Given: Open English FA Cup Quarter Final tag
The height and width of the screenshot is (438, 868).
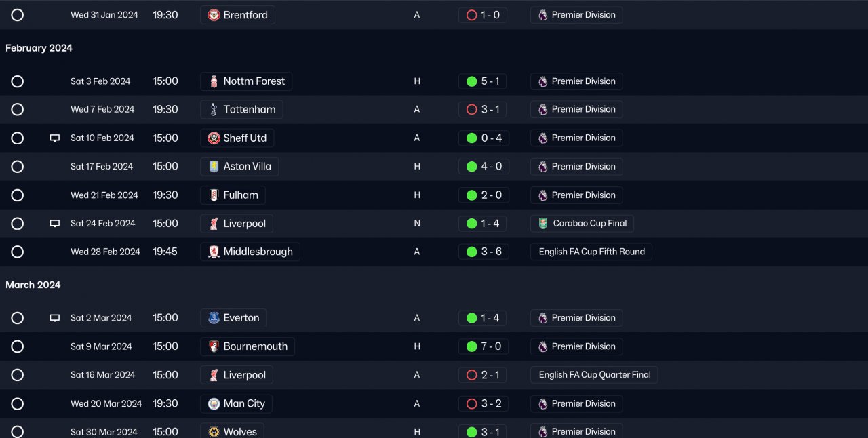Looking at the screenshot, I should pyautogui.click(x=594, y=375).
